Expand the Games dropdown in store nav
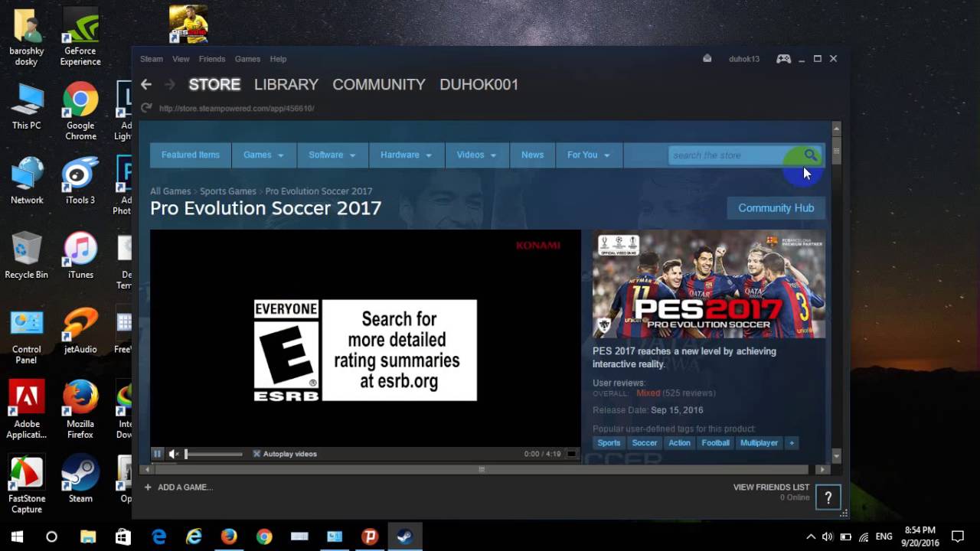Viewport: 980px width, 551px height. tap(263, 155)
